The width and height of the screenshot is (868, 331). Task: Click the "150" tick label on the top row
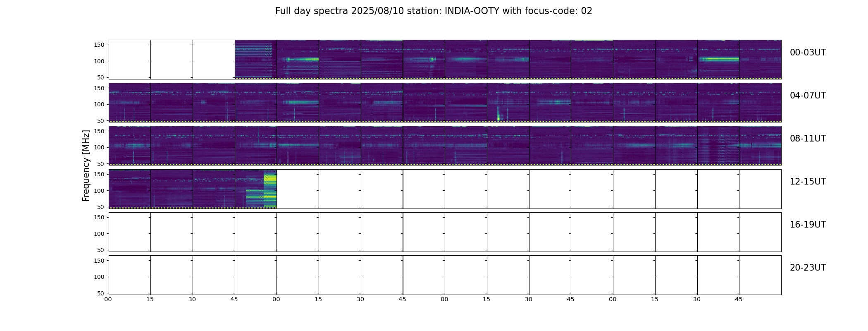tap(99, 45)
